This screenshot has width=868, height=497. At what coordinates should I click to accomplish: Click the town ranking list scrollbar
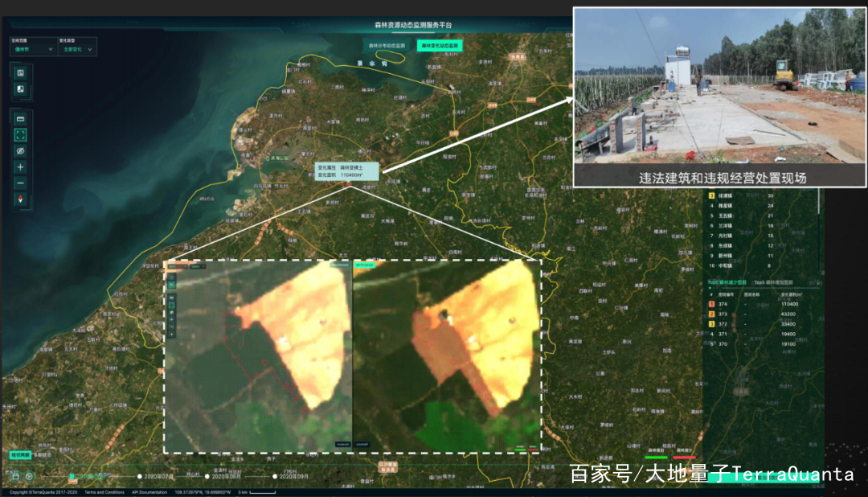(x=819, y=200)
